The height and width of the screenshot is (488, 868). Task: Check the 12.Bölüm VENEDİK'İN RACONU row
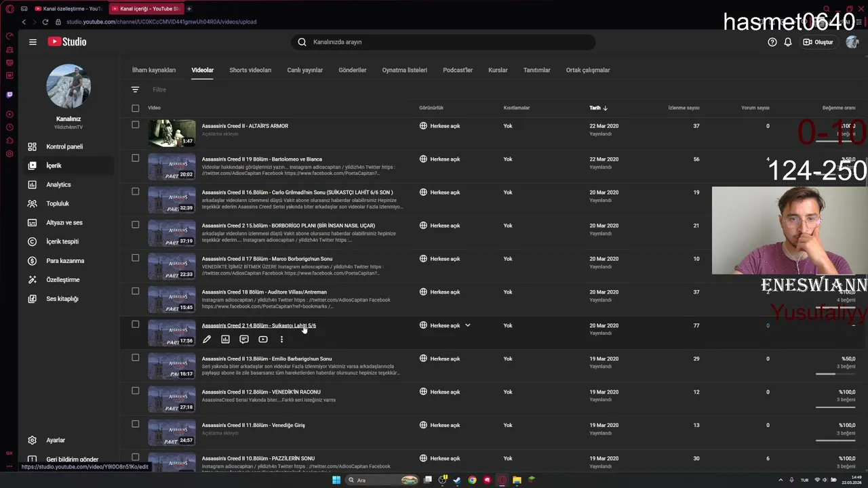click(136, 390)
